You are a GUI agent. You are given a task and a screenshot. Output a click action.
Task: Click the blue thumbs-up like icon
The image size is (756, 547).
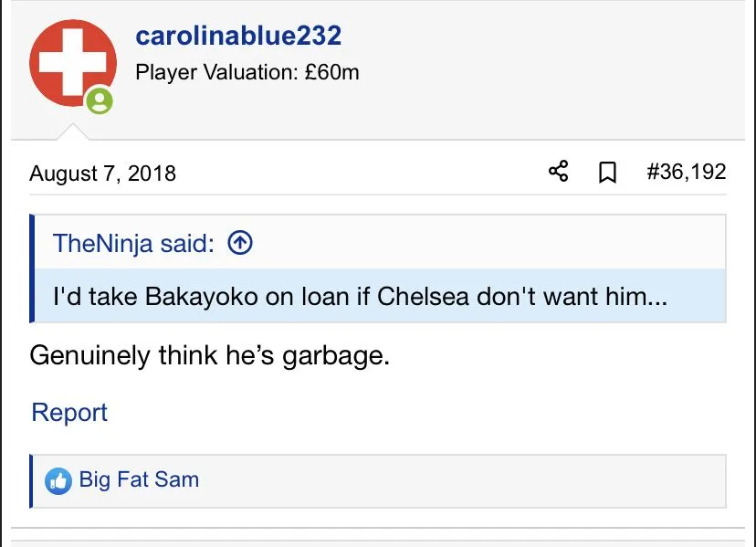point(58,480)
